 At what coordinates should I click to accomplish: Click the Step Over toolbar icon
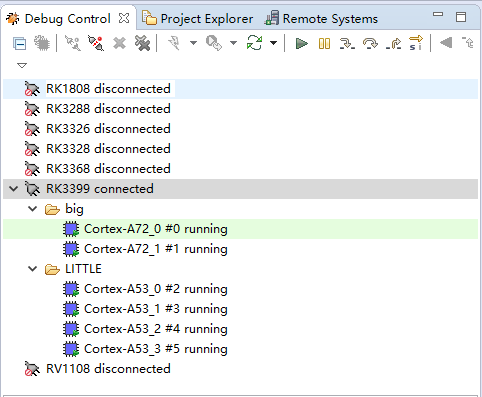[x=370, y=44]
